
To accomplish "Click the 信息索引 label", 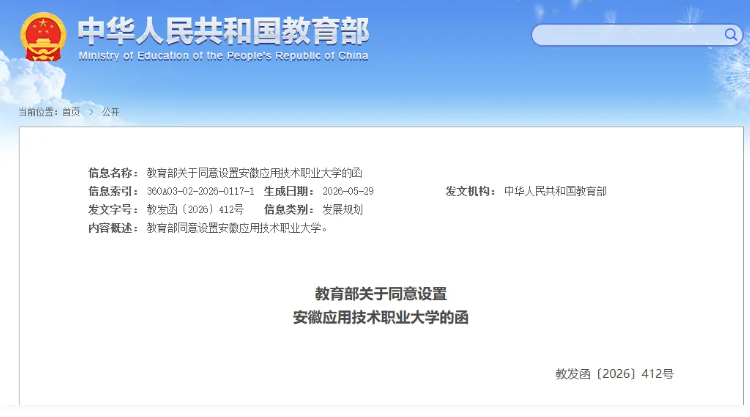I will (113, 191).
